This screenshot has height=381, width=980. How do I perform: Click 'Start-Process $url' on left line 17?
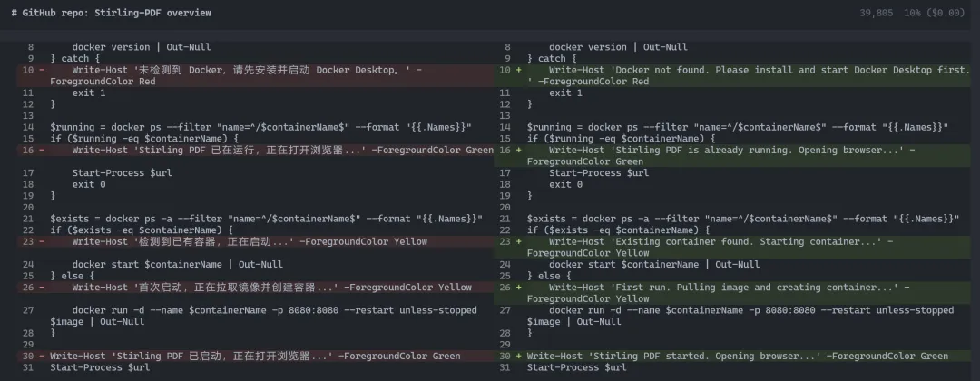click(x=122, y=173)
